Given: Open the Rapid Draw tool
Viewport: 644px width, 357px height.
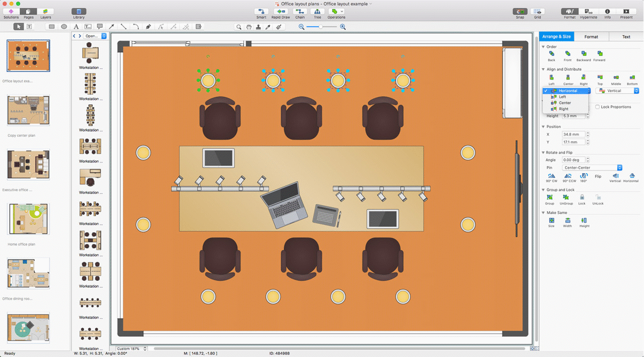Looking at the screenshot, I should 280,12.
